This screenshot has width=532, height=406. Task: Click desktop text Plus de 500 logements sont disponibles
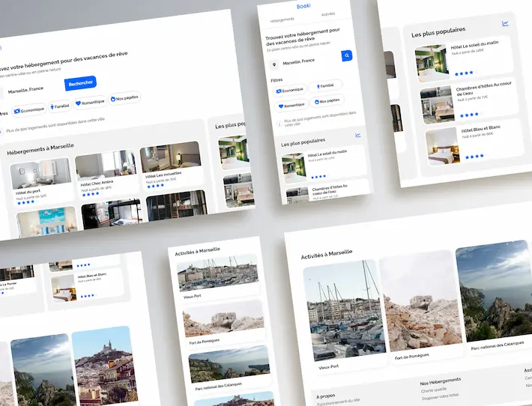point(55,125)
